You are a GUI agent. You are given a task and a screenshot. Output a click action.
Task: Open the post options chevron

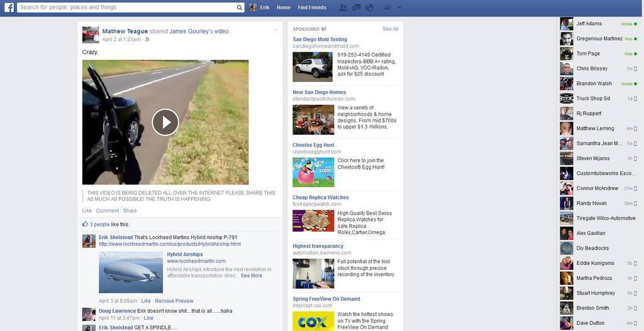[275, 30]
